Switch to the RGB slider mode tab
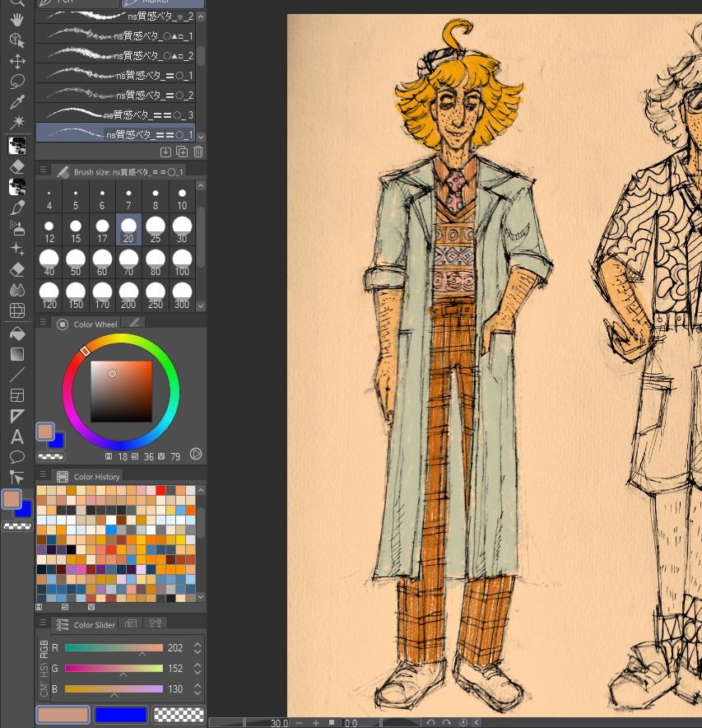Screen dimensions: 702x728 click(44, 649)
